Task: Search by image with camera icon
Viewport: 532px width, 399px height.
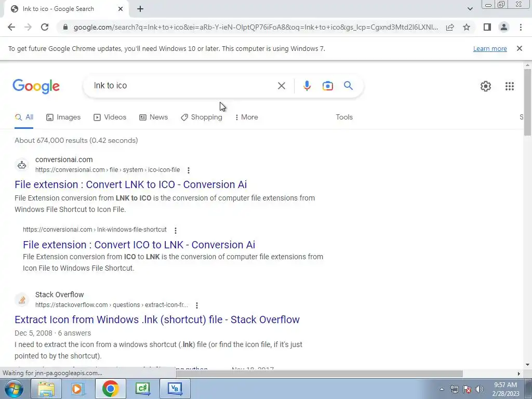Action: pyautogui.click(x=327, y=86)
